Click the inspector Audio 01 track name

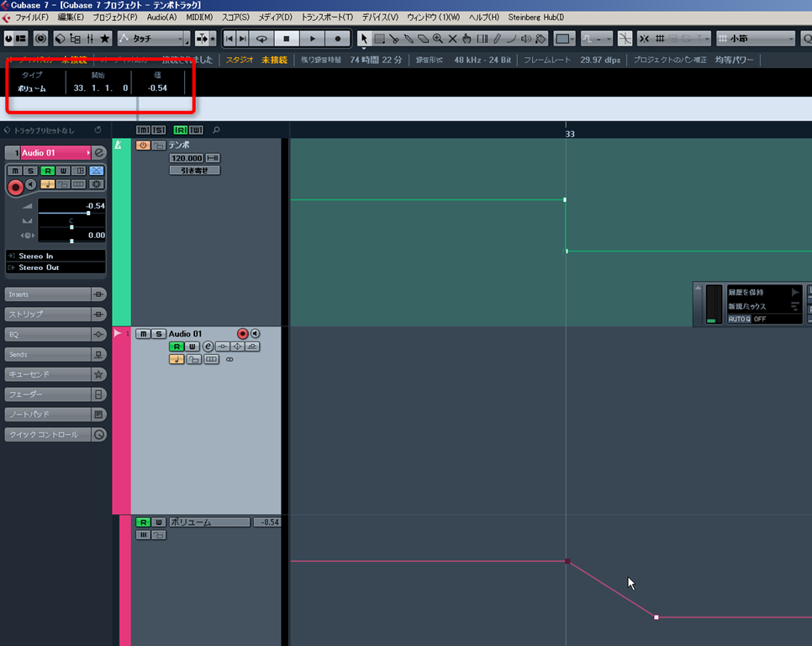[55, 153]
